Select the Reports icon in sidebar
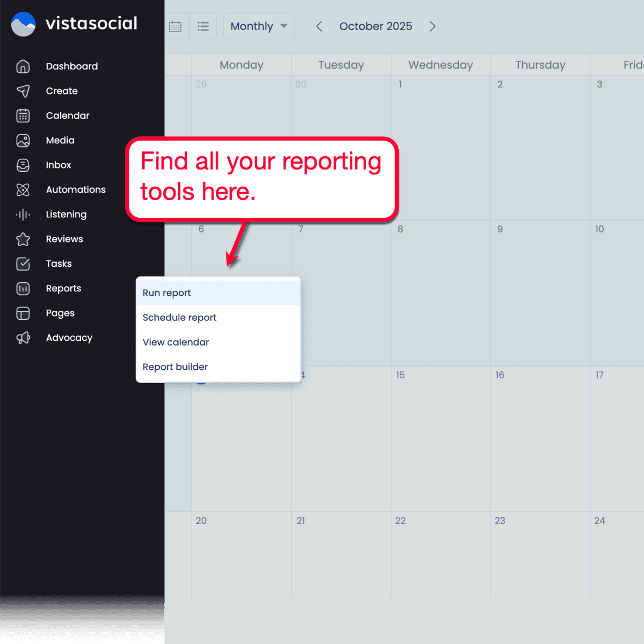This screenshot has height=644, width=644. pyautogui.click(x=23, y=288)
